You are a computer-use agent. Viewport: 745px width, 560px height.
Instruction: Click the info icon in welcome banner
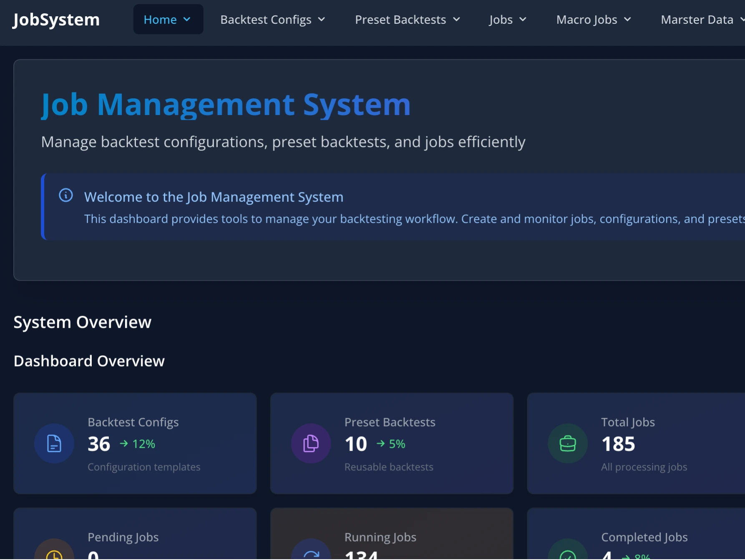pyautogui.click(x=66, y=195)
